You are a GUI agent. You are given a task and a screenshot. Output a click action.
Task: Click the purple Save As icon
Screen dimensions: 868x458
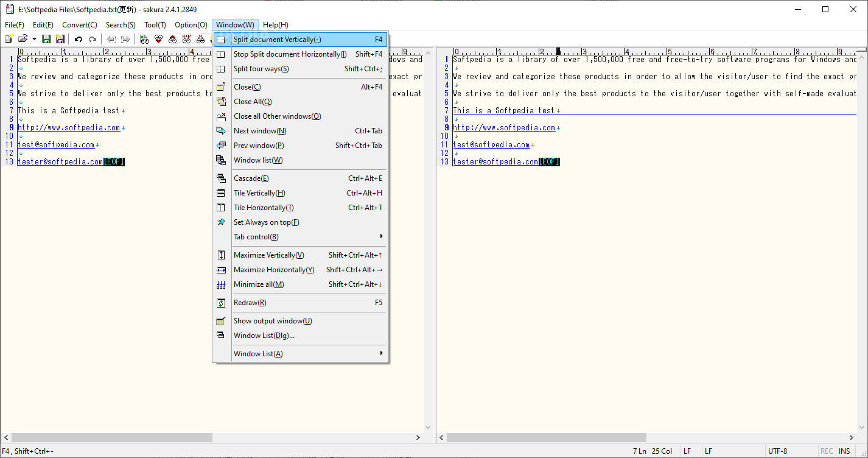[60, 39]
